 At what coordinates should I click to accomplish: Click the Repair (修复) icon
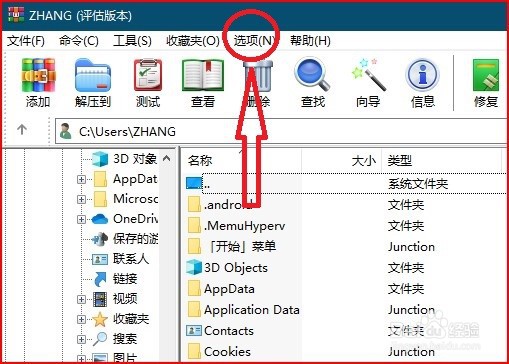486,75
